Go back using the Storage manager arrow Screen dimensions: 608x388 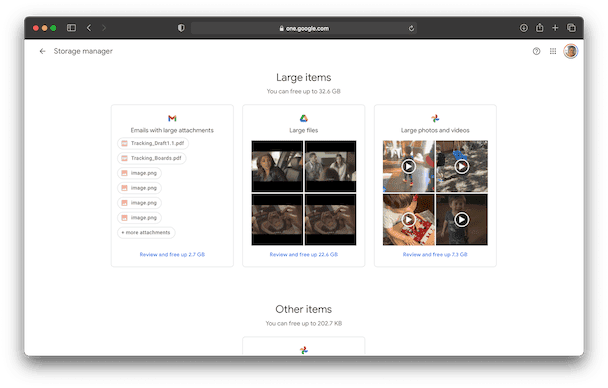pos(43,51)
